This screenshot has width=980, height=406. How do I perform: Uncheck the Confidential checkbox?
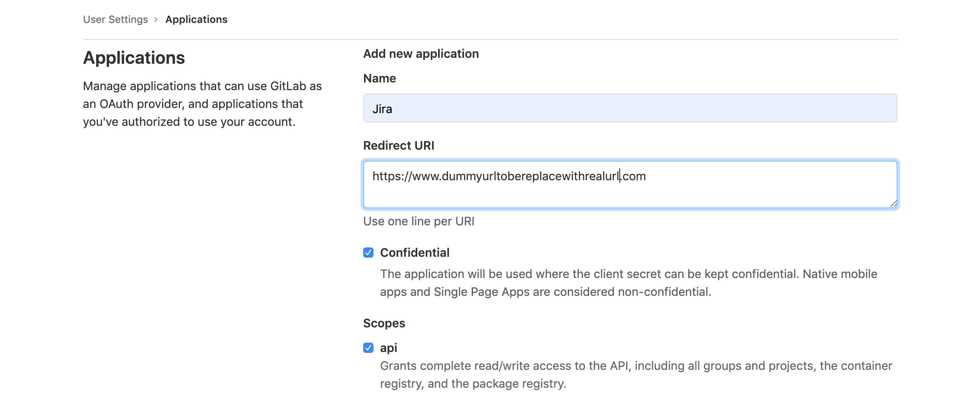tap(368, 253)
